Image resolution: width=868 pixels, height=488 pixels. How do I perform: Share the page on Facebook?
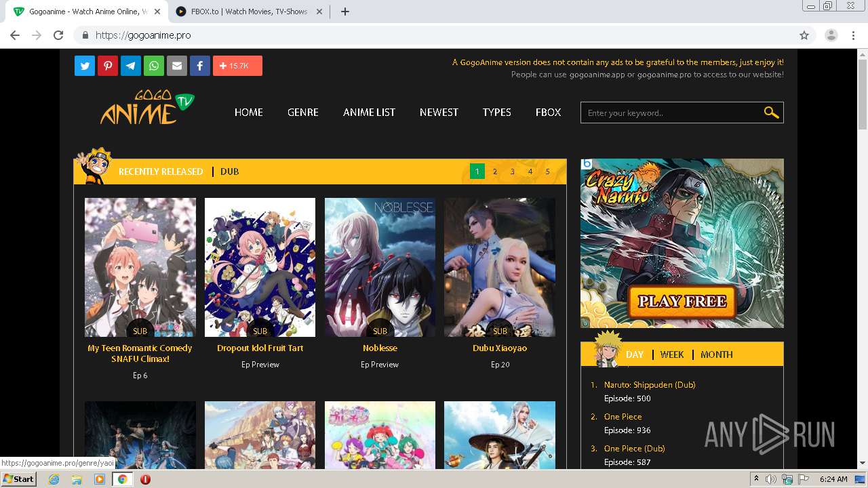pos(200,66)
